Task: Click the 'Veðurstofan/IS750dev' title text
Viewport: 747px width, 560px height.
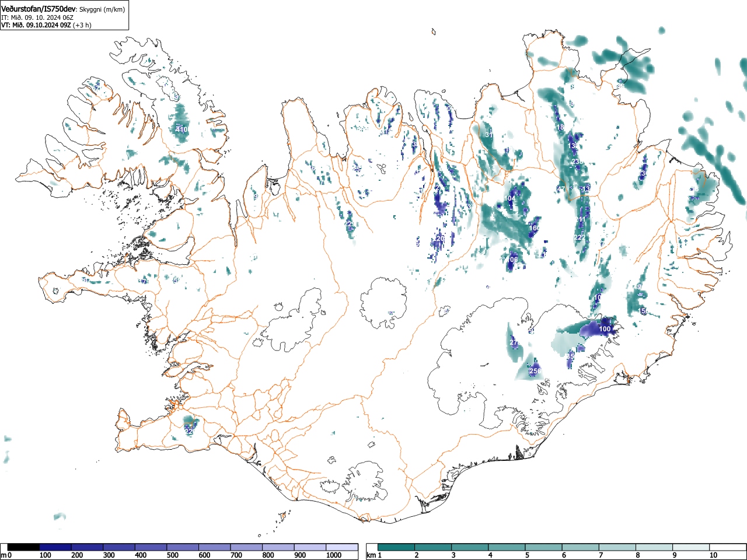Action: tap(39, 9)
